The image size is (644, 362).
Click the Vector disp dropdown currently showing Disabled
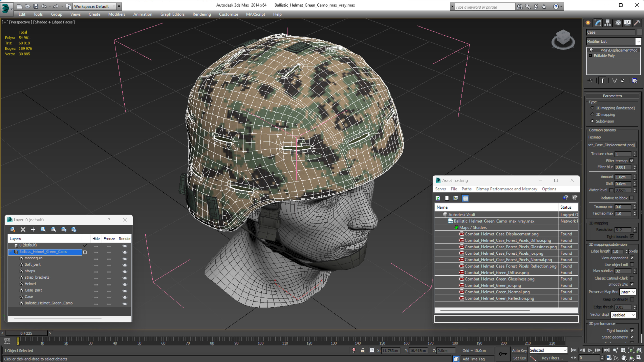click(x=622, y=314)
